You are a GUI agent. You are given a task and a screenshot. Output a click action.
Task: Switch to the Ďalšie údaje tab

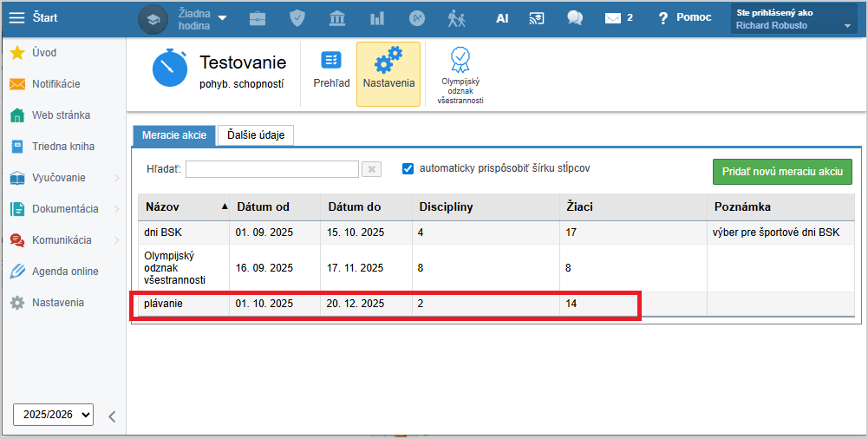[256, 135]
